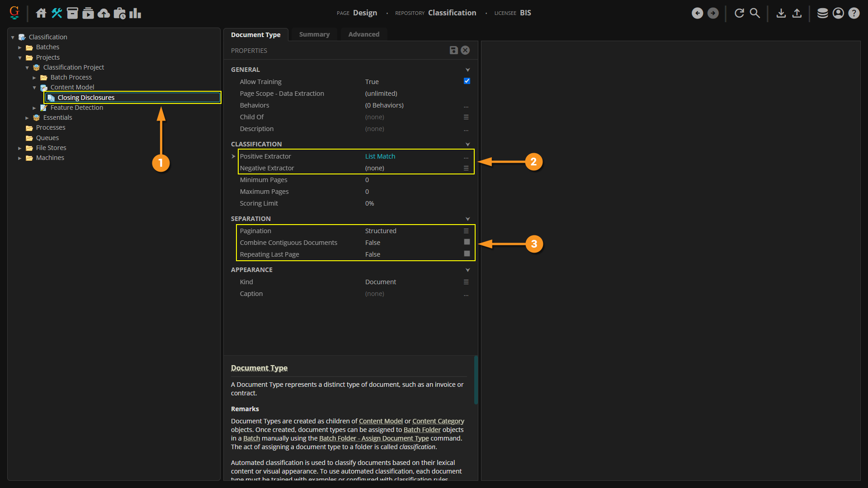Switch to the Advanced tab
868x488 pixels.
(x=363, y=34)
